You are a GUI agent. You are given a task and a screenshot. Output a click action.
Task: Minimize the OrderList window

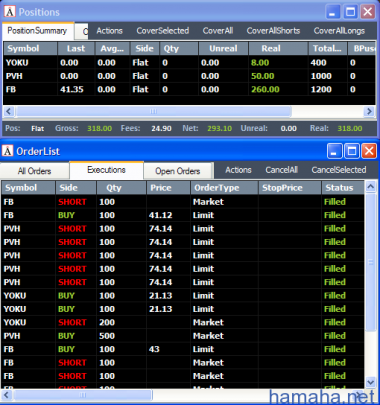click(x=334, y=151)
